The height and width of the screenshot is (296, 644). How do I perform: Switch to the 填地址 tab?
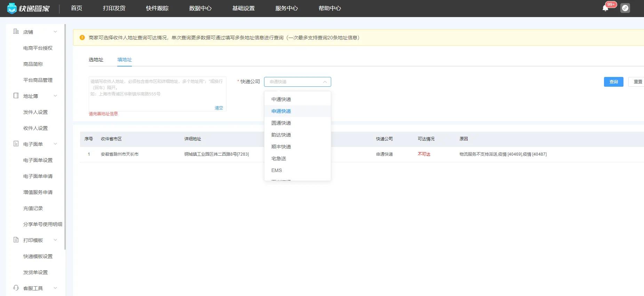[x=125, y=60]
